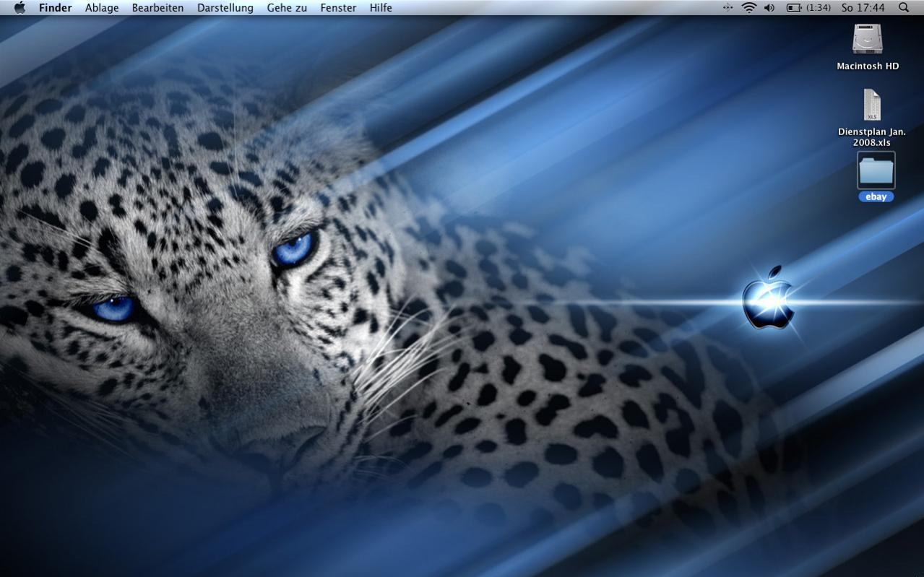Click the Macintosh HD label
This screenshot has width=924, height=577.
click(x=868, y=66)
